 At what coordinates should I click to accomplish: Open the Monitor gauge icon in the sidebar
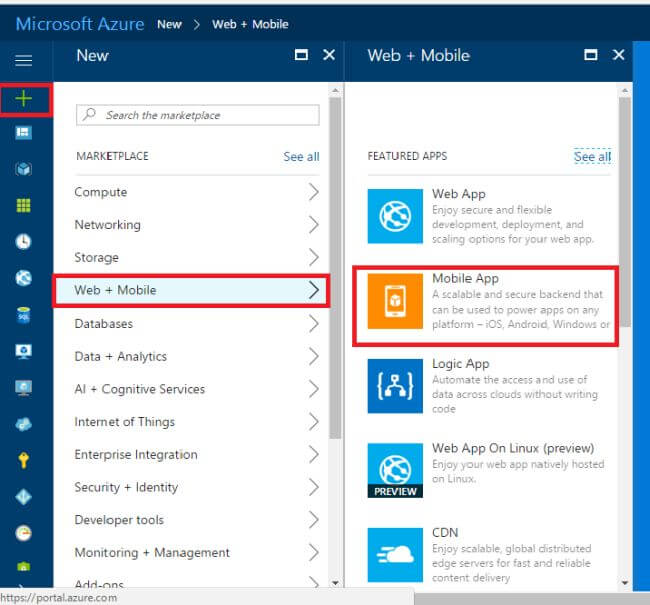pos(24,533)
